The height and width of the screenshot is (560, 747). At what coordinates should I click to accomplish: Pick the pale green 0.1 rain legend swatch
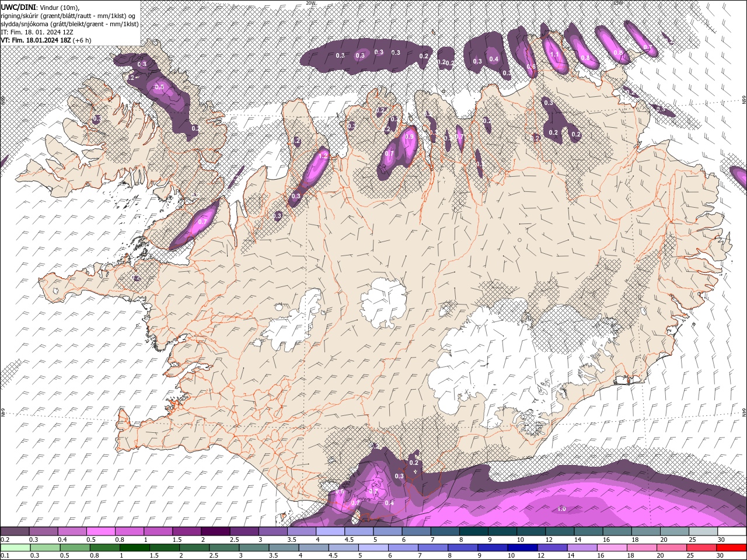(x=15, y=548)
